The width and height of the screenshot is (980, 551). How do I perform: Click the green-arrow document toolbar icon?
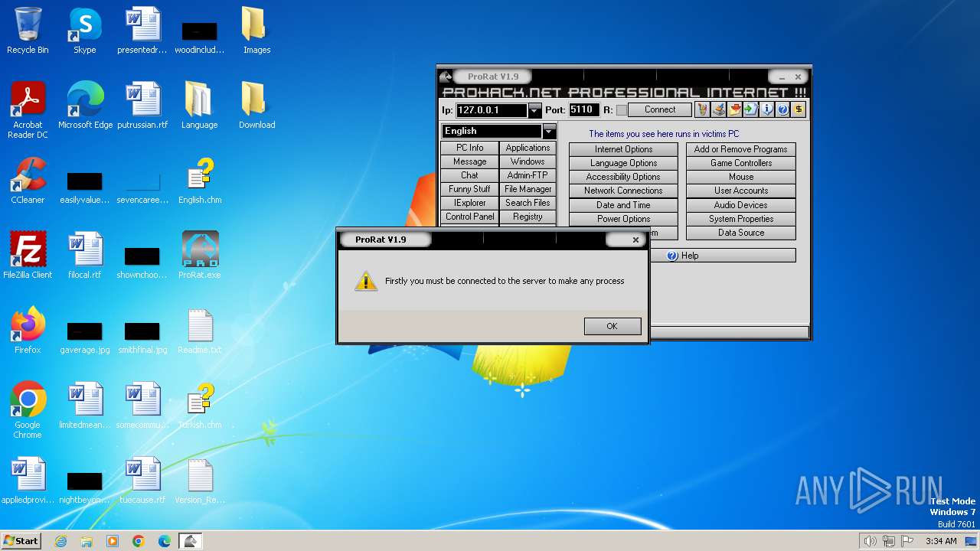coord(750,110)
